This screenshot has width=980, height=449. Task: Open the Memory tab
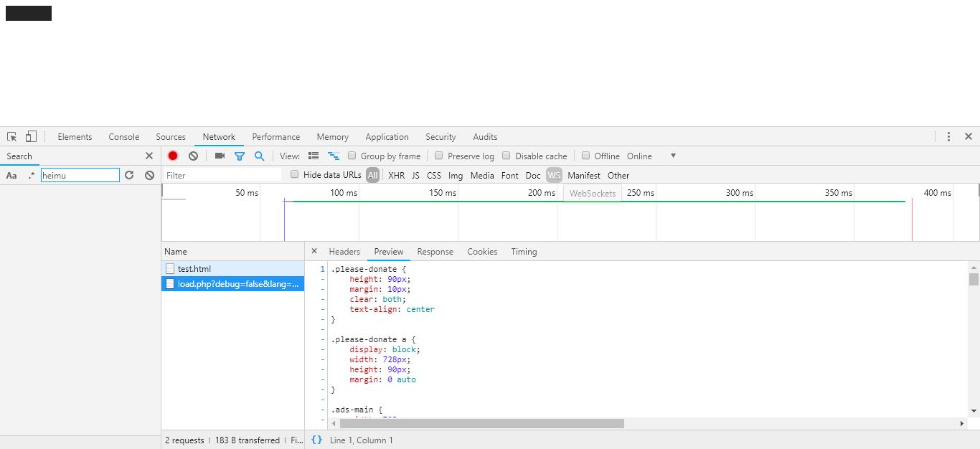point(333,136)
